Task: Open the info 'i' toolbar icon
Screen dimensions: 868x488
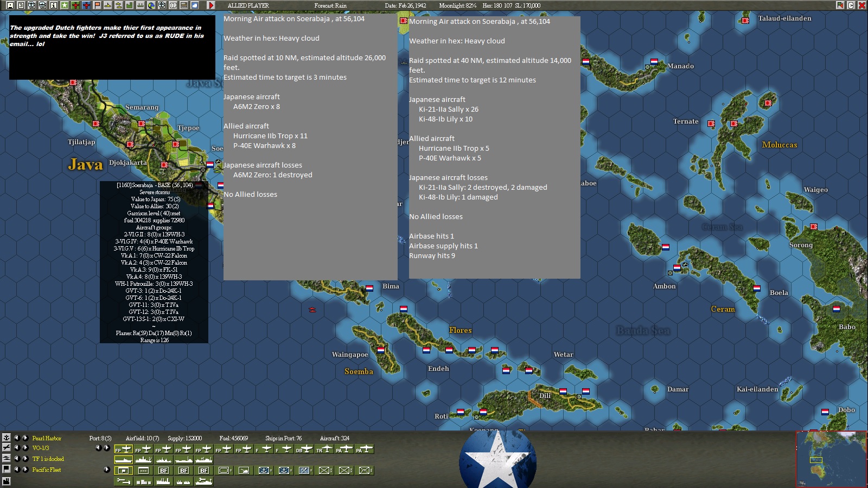Action: 53,5
